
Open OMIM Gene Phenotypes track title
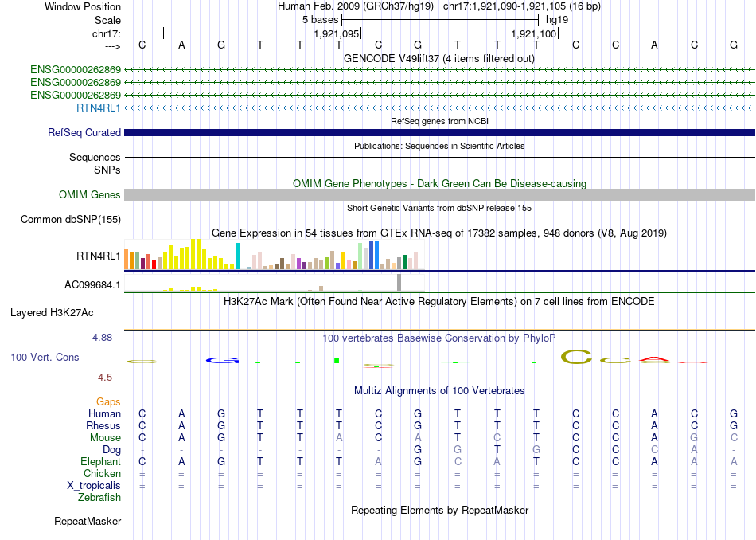[x=439, y=183]
